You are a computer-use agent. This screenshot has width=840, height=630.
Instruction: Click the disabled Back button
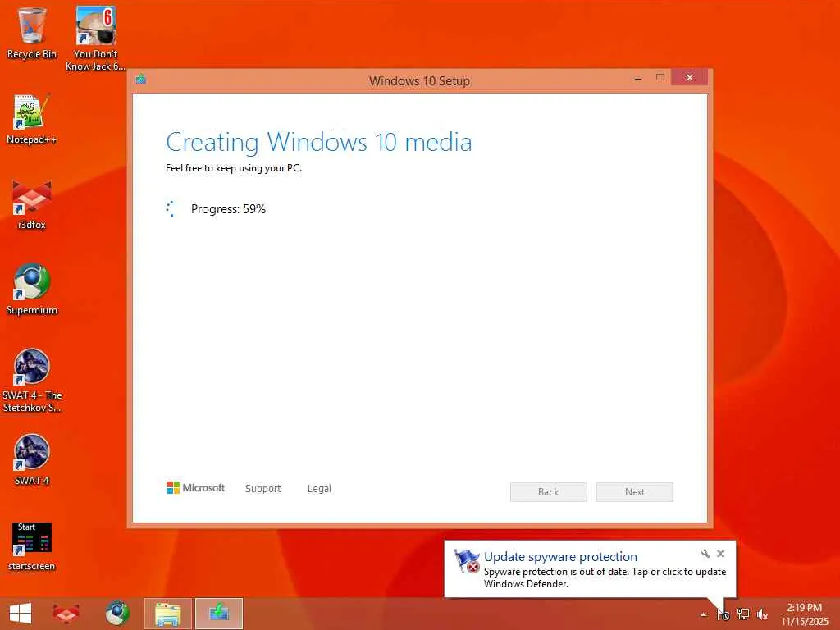tap(549, 492)
